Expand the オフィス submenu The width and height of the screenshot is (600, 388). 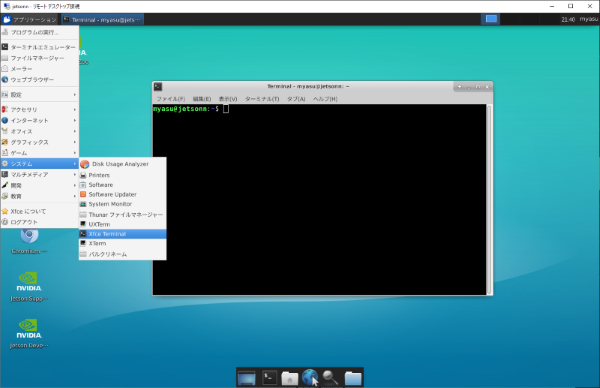[40, 131]
